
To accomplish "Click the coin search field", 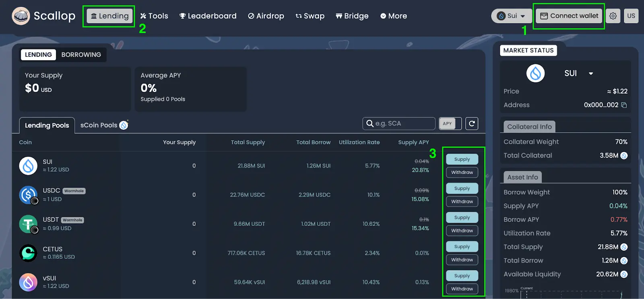I will [402, 124].
